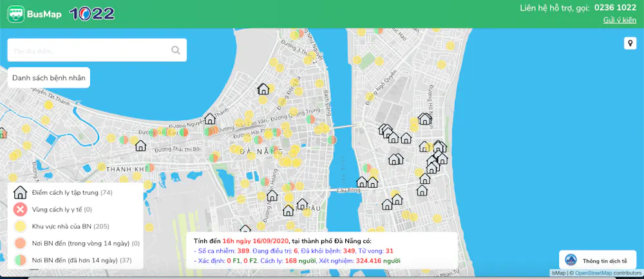Select 'Nơi BN đến (đã hơn 14 ngày)' legend row
Screen dimensions: 644x279
tap(72, 260)
